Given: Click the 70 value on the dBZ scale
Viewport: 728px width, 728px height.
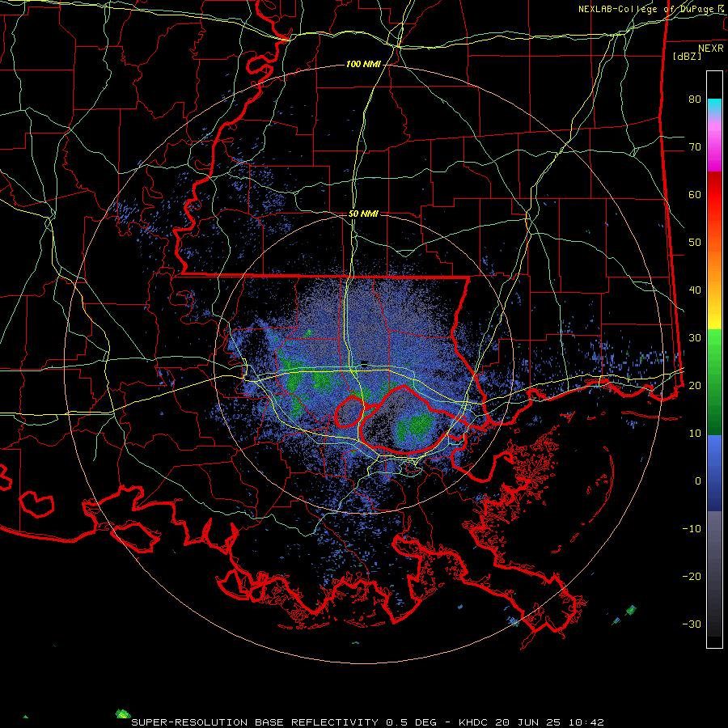Looking at the screenshot, I should click(x=695, y=146).
